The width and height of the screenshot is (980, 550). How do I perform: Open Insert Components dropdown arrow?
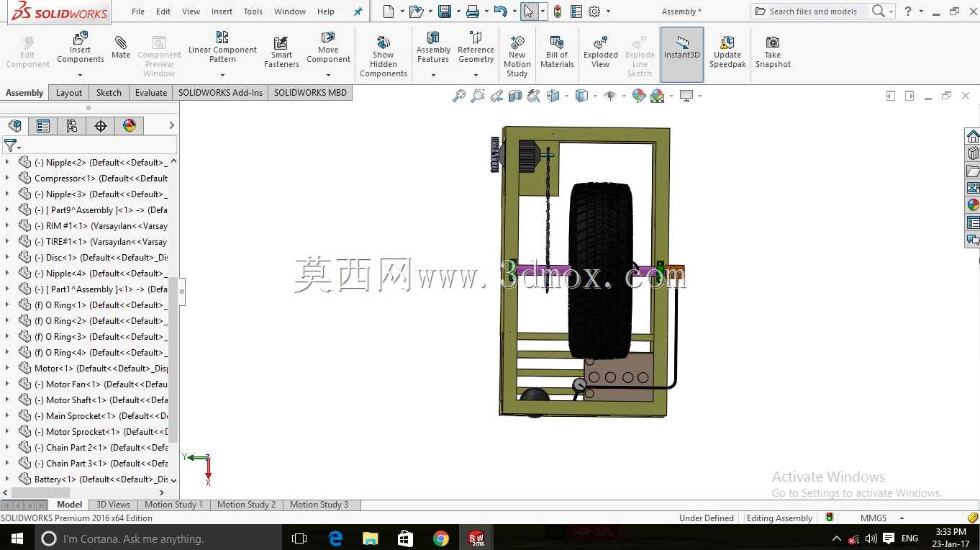point(81,75)
